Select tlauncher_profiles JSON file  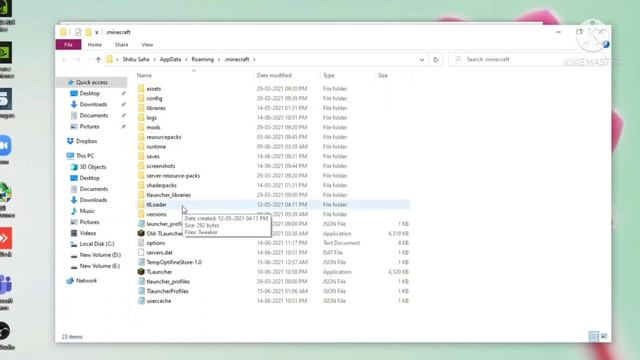tap(168, 282)
